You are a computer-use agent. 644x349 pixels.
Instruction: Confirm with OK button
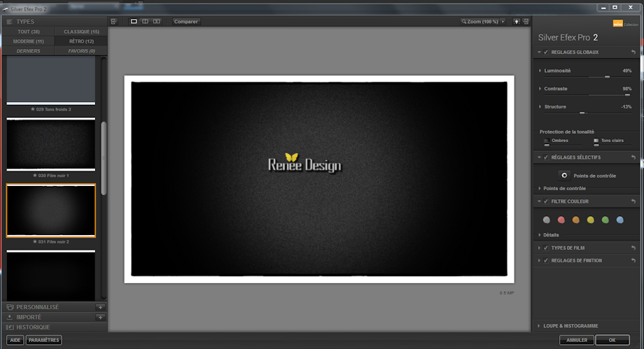612,340
